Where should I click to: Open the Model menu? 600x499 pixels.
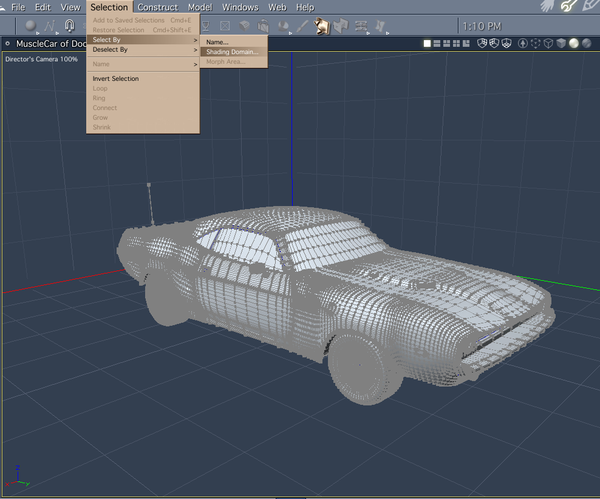(200, 7)
